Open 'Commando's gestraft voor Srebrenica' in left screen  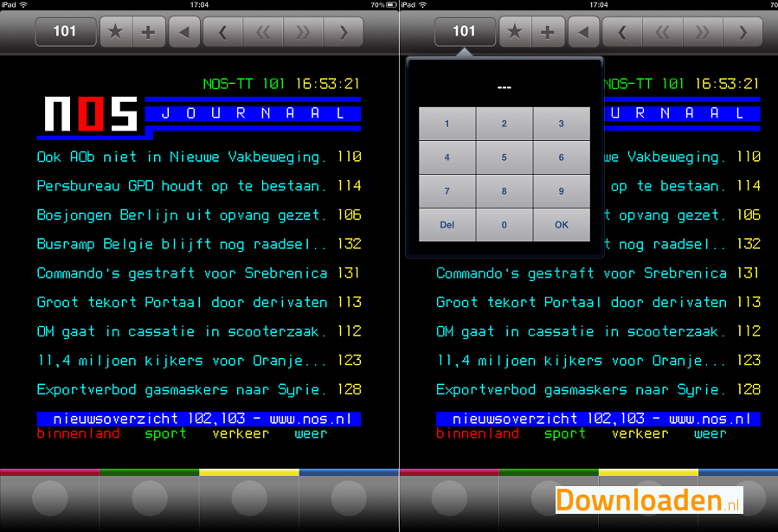[199, 273]
